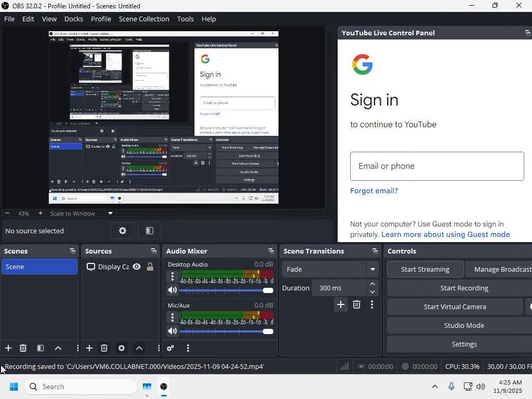This screenshot has height=399, width=532.
Task: Open the Docks menu
Action: [74, 19]
